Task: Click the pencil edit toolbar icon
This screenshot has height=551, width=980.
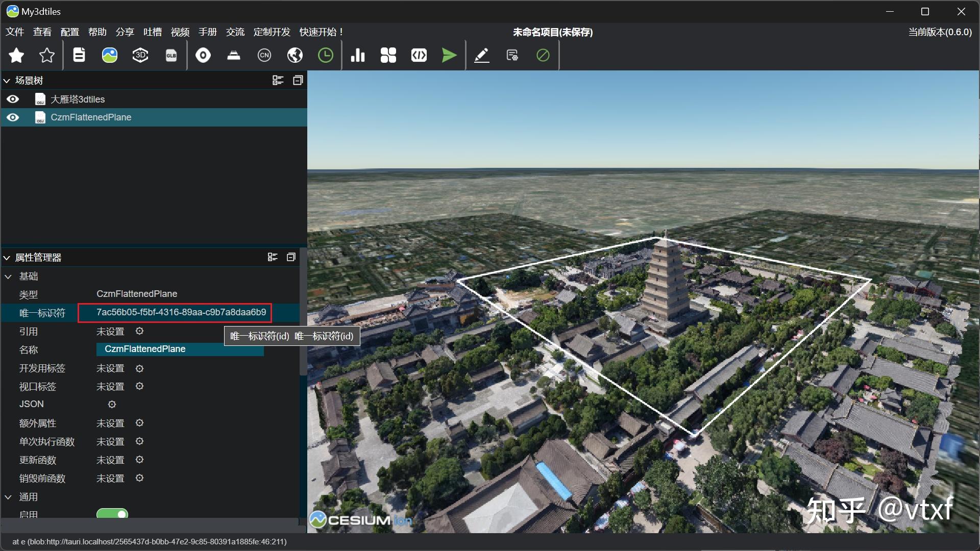Action: pyautogui.click(x=482, y=55)
